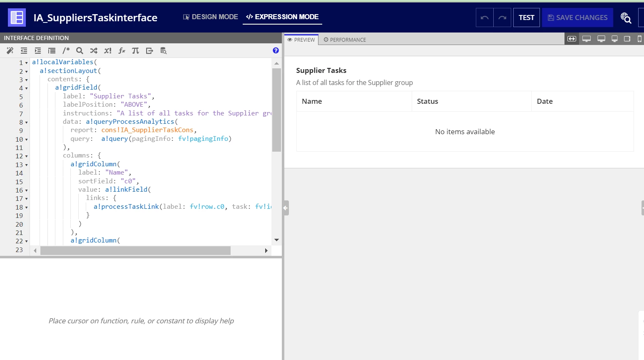
Task: Click the scroll right arrow of code editor
Action: [x=266, y=250]
